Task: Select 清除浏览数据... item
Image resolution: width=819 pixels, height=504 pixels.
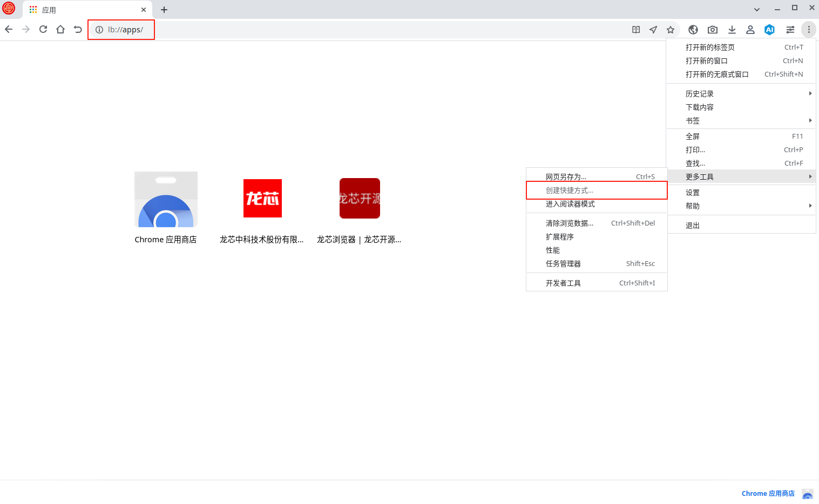Action: 597,223
